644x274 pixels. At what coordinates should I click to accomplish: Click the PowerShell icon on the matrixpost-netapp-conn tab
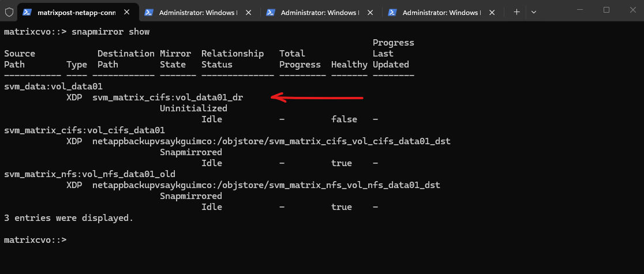[x=27, y=12]
